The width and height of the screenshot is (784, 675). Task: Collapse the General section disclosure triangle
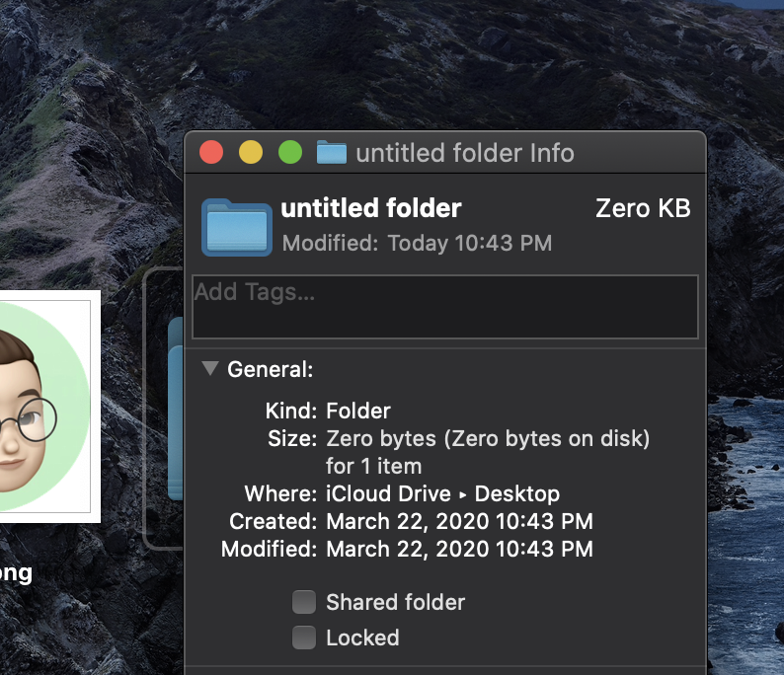pos(210,369)
